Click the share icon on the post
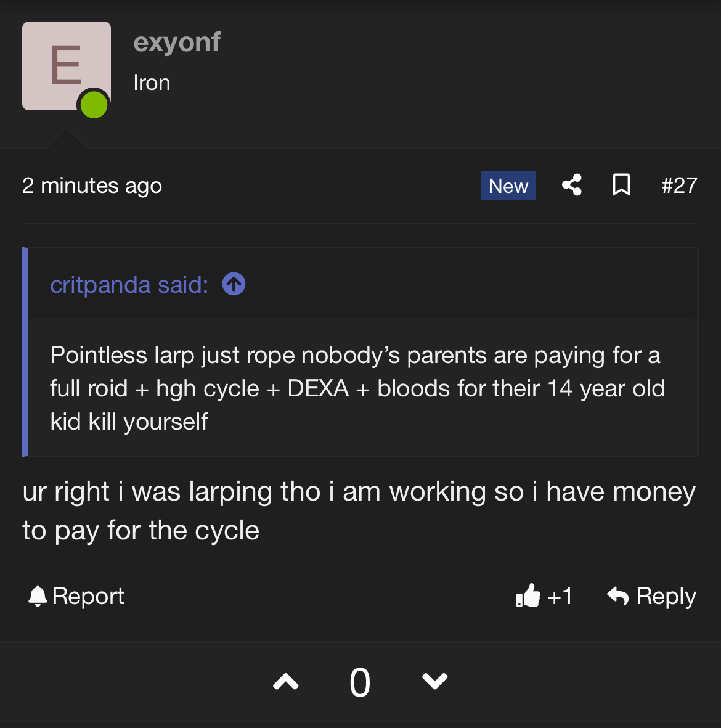The width and height of the screenshot is (721, 728). coord(572,185)
